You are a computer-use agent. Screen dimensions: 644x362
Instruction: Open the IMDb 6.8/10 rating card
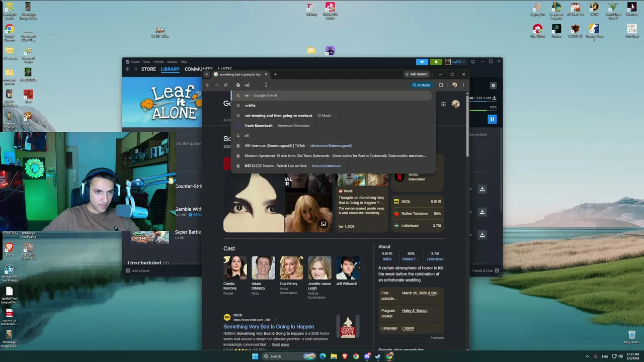[418, 202]
